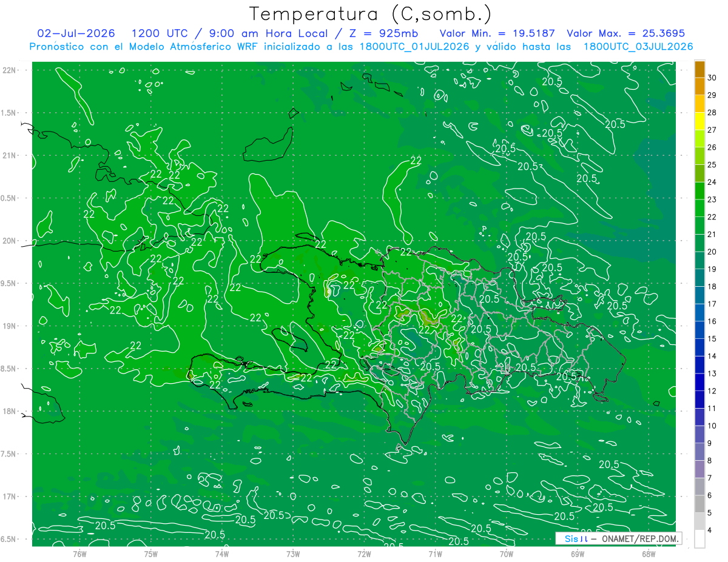Pick the deep blue swatch between 12 and 13
The width and height of the screenshot is (728, 562).
[699, 382]
